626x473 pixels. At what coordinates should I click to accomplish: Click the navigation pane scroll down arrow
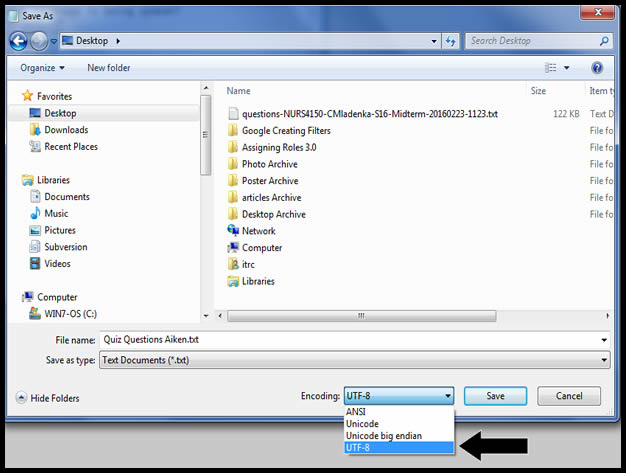206,316
